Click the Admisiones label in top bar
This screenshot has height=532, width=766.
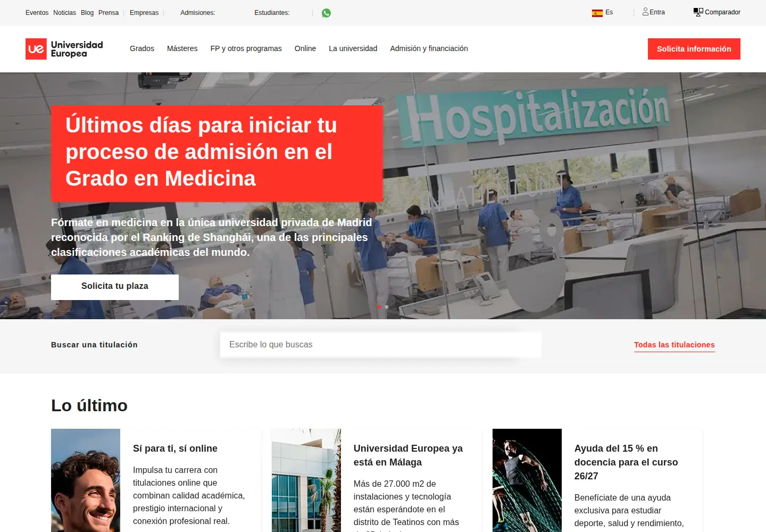(198, 13)
